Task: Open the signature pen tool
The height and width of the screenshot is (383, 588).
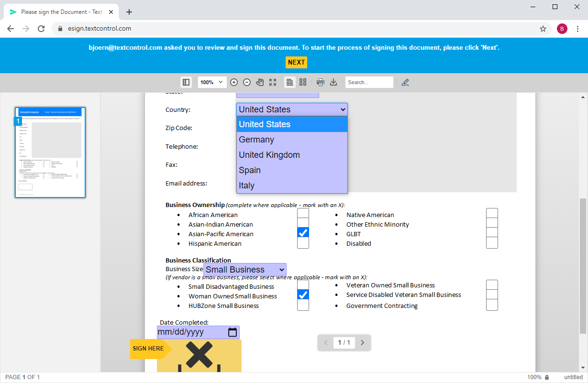Action: coord(405,82)
